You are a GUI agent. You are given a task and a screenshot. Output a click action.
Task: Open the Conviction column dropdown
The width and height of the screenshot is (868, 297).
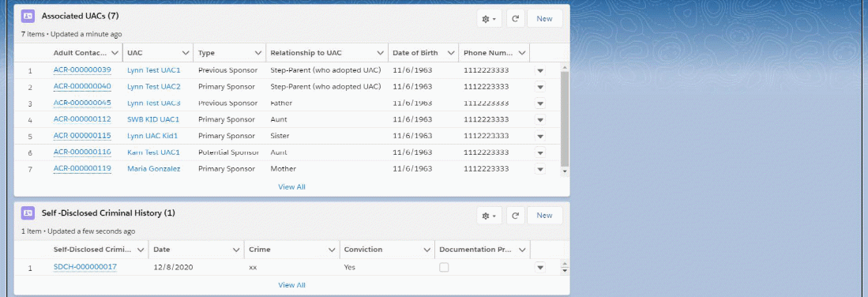tap(426, 250)
